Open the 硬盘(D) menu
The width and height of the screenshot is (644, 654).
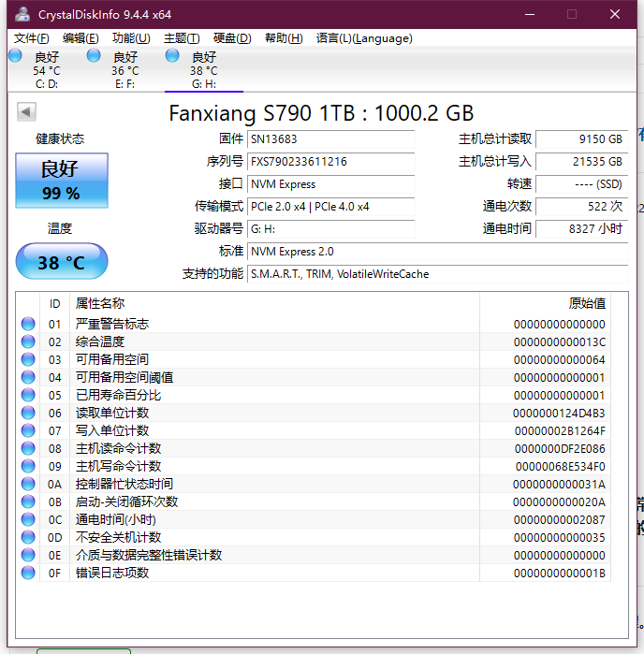click(x=232, y=38)
